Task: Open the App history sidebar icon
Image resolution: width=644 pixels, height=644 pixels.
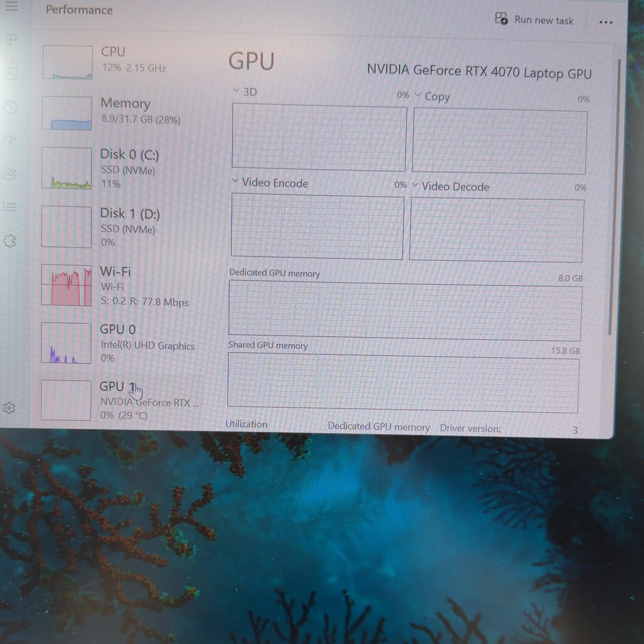Action: coord(11,107)
